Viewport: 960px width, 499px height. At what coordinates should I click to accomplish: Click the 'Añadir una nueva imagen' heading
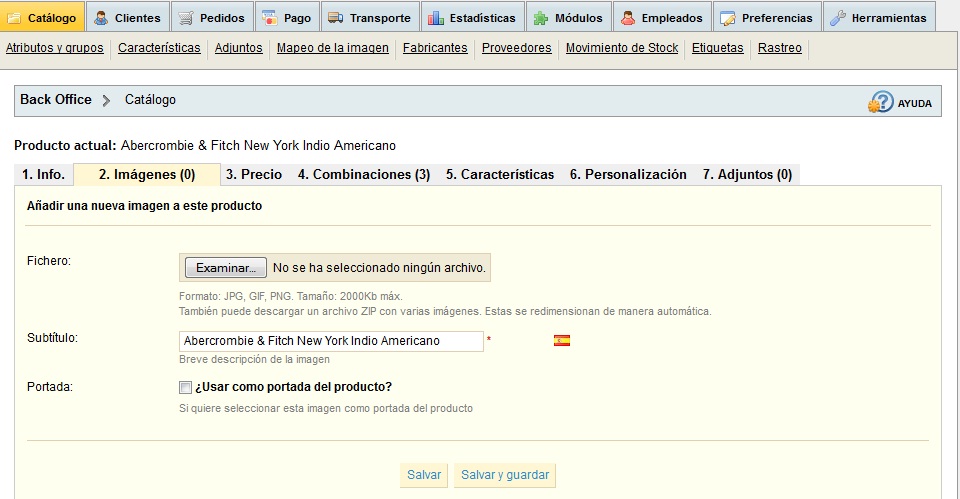[144, 206]
